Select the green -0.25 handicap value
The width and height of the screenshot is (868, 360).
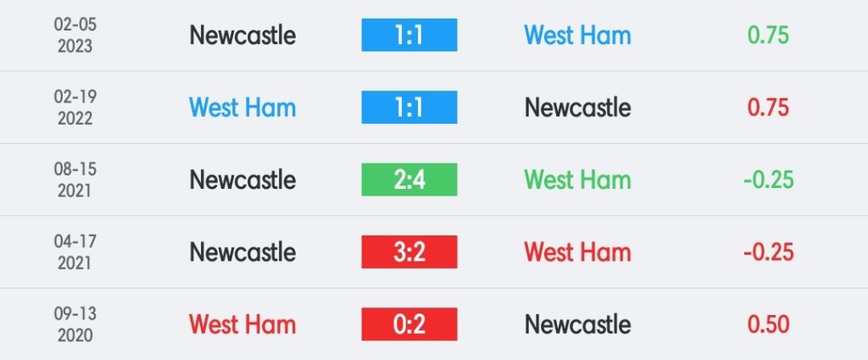768,180
